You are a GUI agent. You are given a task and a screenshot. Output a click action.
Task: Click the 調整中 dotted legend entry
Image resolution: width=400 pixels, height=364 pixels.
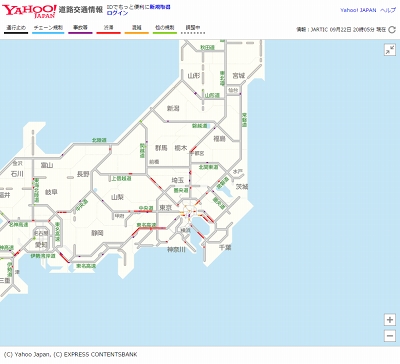[193, 29]
